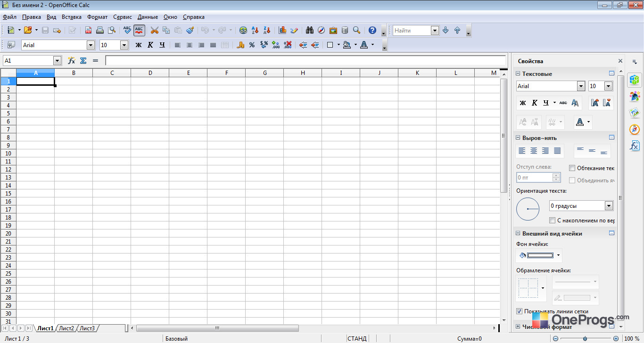This screenshot has height=343, width=644.
Task: Check С накоплением по вертикали option
Action: [553, 220]
